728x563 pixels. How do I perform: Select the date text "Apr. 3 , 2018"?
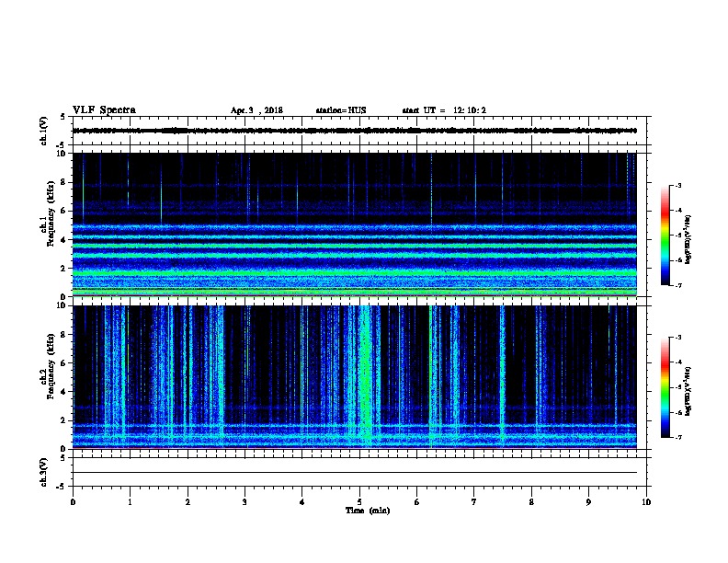coord(256,110)
